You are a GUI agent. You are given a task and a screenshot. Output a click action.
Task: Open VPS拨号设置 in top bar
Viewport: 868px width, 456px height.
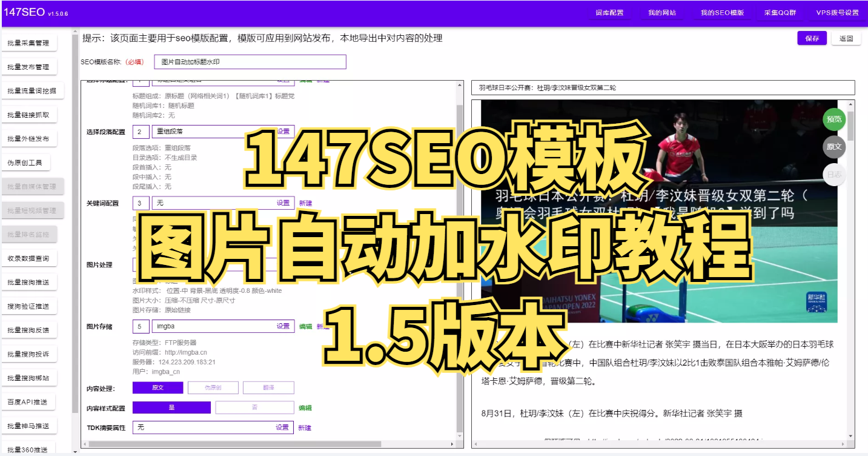837,13
